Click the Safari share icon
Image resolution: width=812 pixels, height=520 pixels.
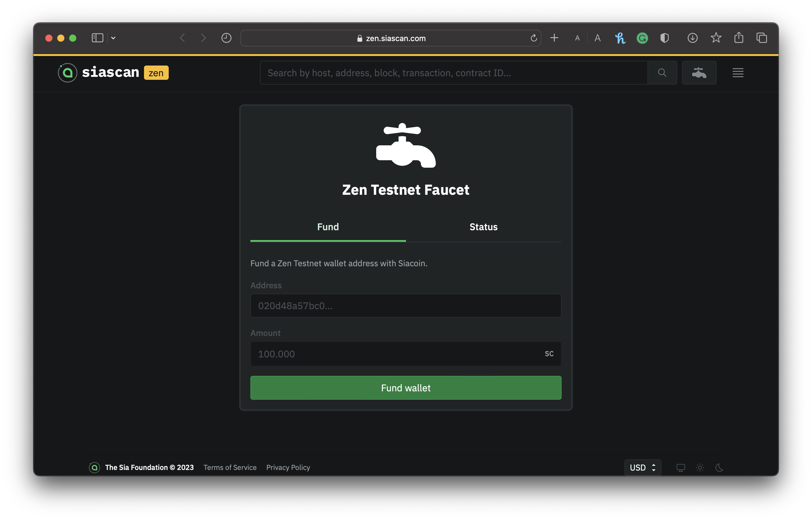739,38
